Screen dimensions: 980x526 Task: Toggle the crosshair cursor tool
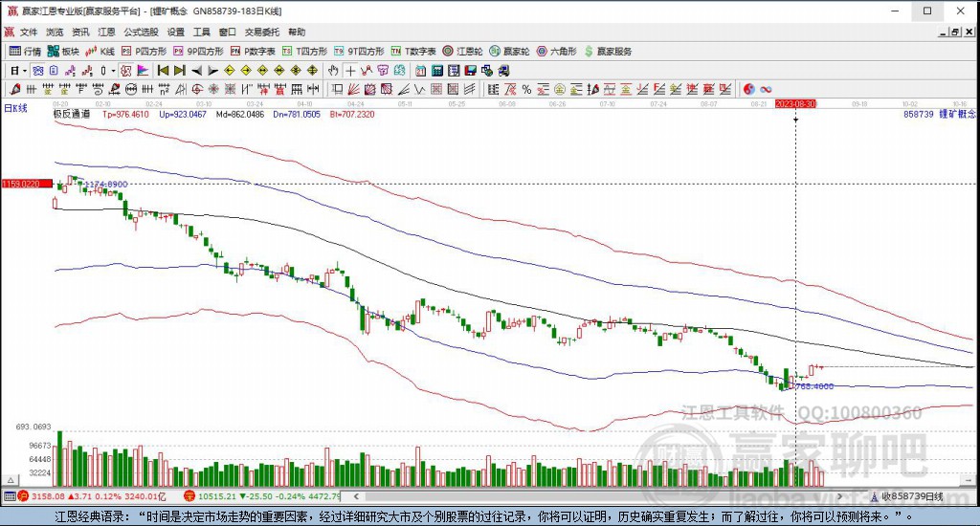[350, 71]
